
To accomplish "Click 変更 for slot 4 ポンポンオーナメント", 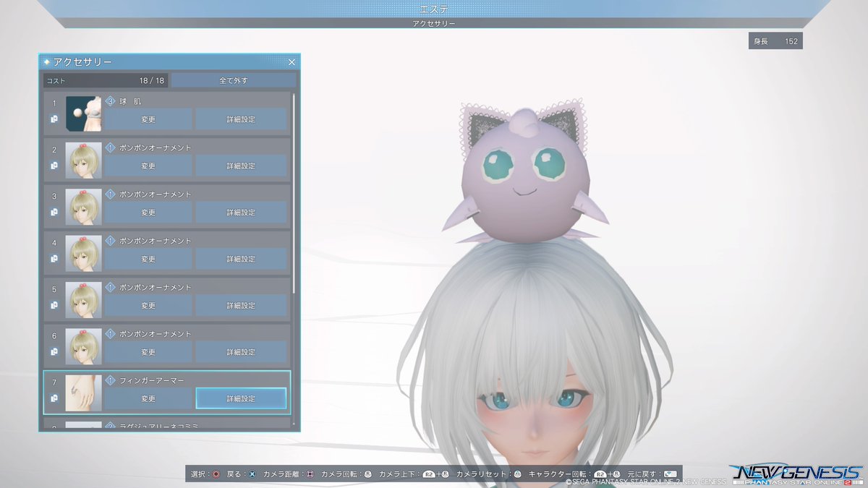I will [148, 259].
